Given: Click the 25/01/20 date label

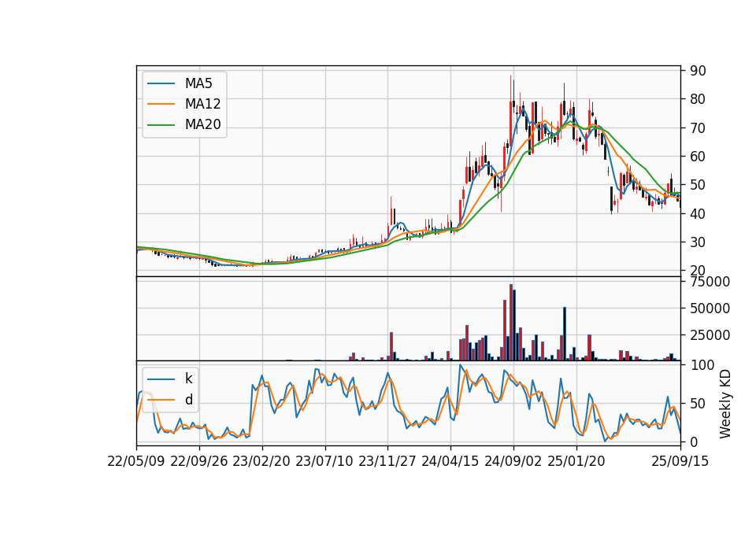Looking at the screenshot, I should pos(576,461).
